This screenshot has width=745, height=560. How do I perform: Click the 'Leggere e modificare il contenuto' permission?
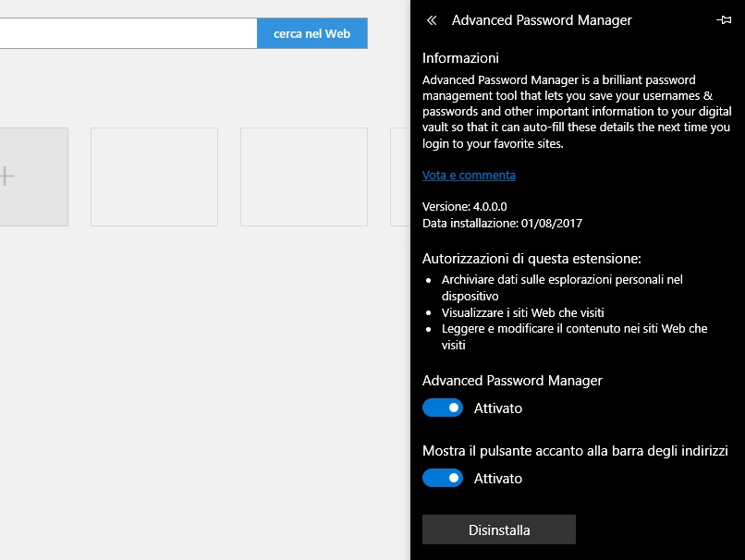(574, 328)
